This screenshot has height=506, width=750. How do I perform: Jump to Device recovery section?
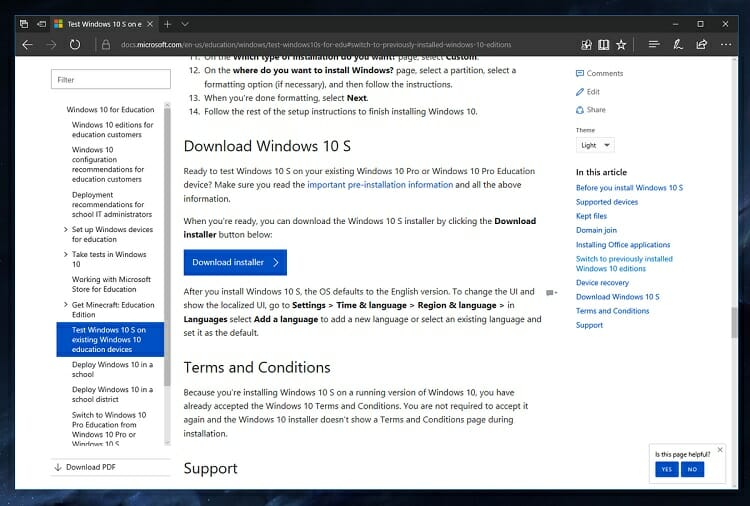(602, 283)
